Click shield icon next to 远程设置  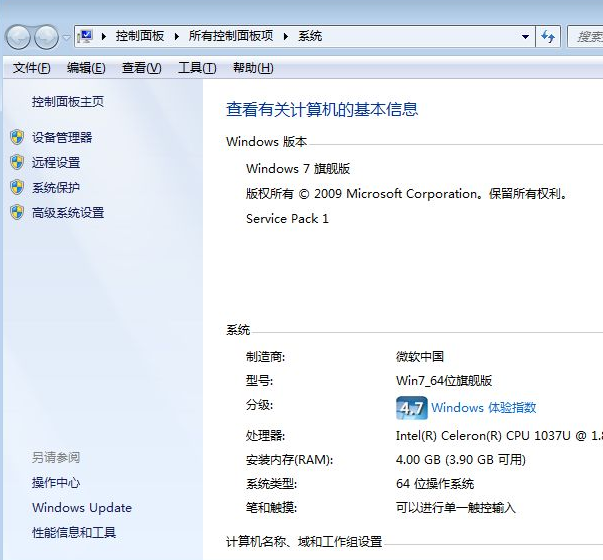coord(17,162)
